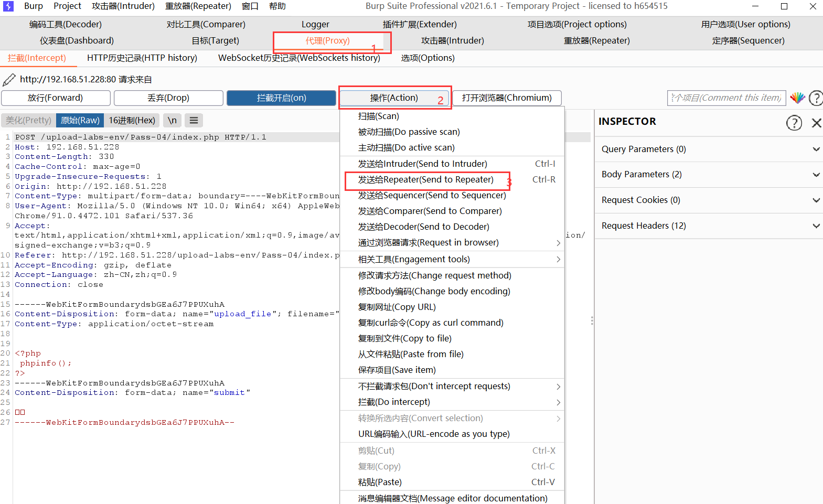Open the colorful highlight picker icon
The height and width of the screenshot is (504, 823).
pos(798,98)
